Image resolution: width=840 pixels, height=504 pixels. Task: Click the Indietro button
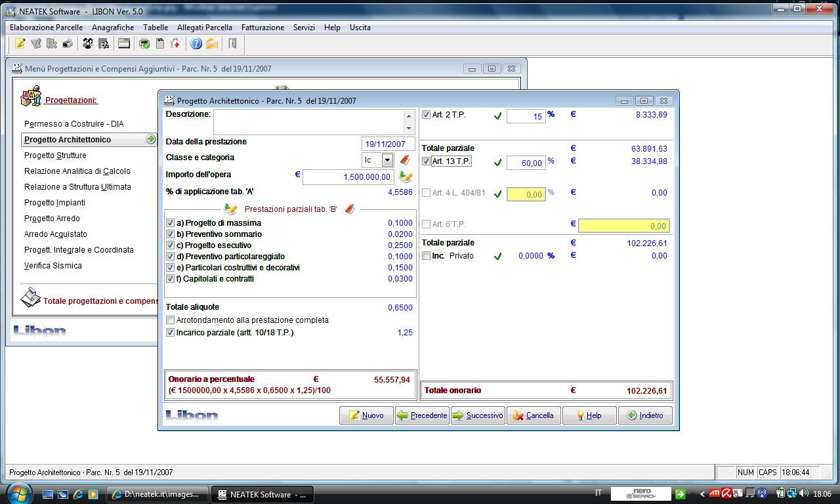point(645,415)
